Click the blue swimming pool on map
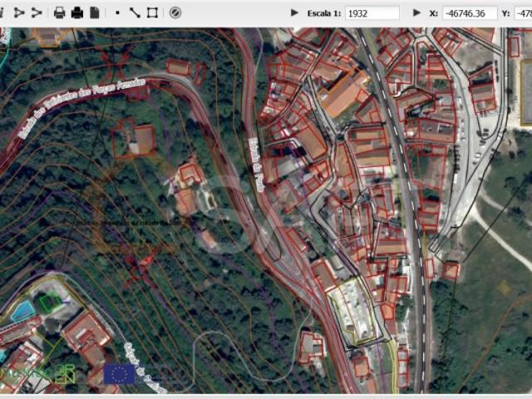The width and height of the screenshot is (532, 399). (x=22, y=311)
